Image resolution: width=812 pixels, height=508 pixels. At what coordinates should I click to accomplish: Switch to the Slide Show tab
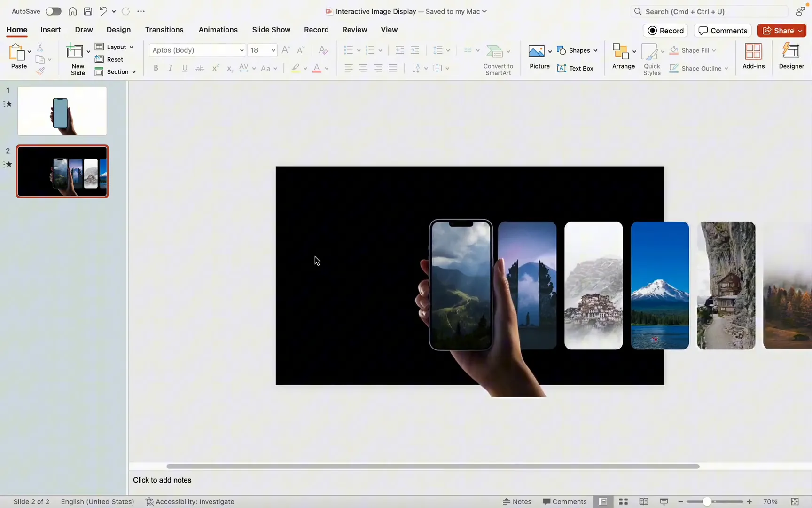(x=271, y=30)
